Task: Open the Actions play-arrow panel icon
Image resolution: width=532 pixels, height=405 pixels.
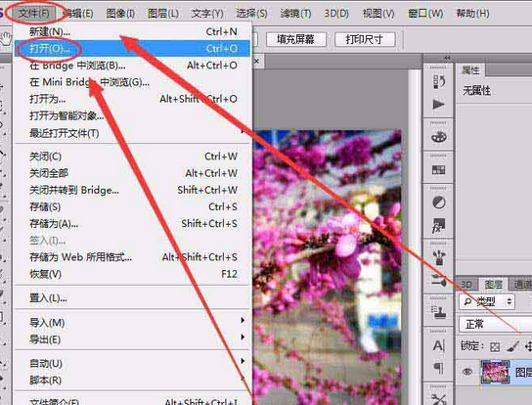Action: pos(439,105)
